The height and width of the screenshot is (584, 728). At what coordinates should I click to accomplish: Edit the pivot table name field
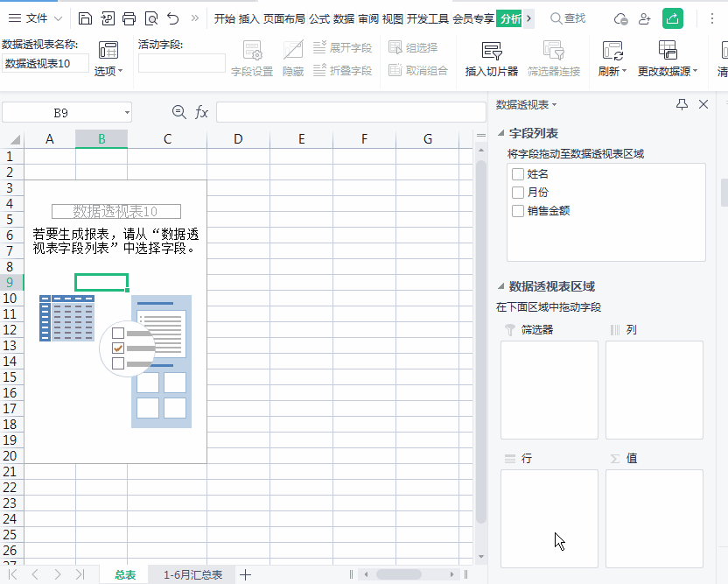click(x=45, y=63)
